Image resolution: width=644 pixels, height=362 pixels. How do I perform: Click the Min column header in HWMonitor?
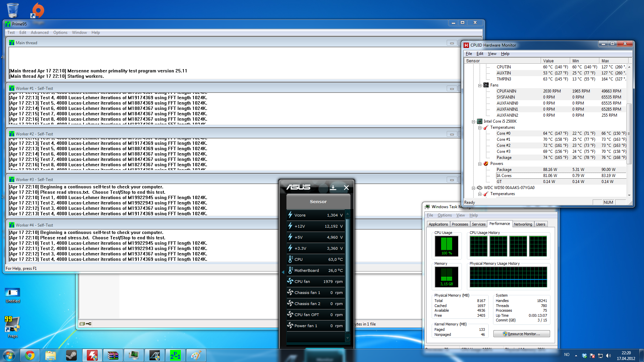pyautogui.click(x=584, y=61)
